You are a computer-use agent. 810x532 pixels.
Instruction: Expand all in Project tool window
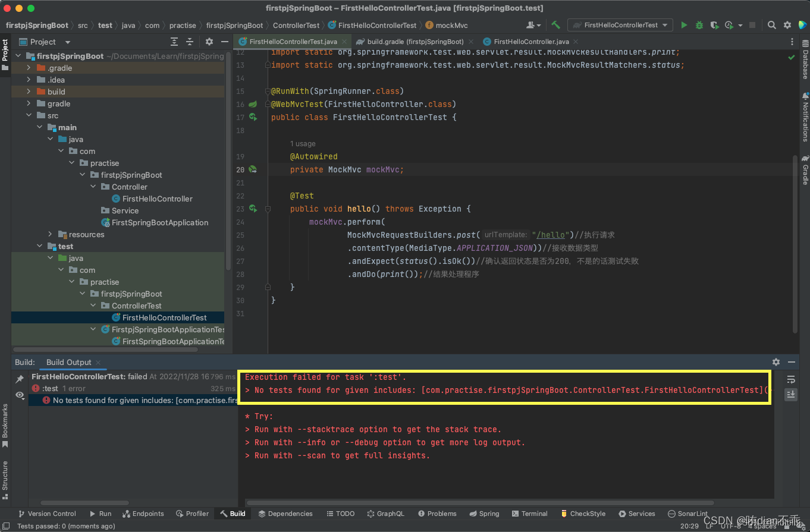[x=174, y=42]
